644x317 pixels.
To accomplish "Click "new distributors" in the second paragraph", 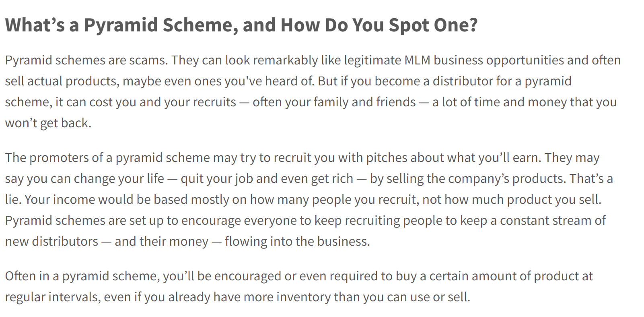I will pyautogui.click(x=51, y=241).
